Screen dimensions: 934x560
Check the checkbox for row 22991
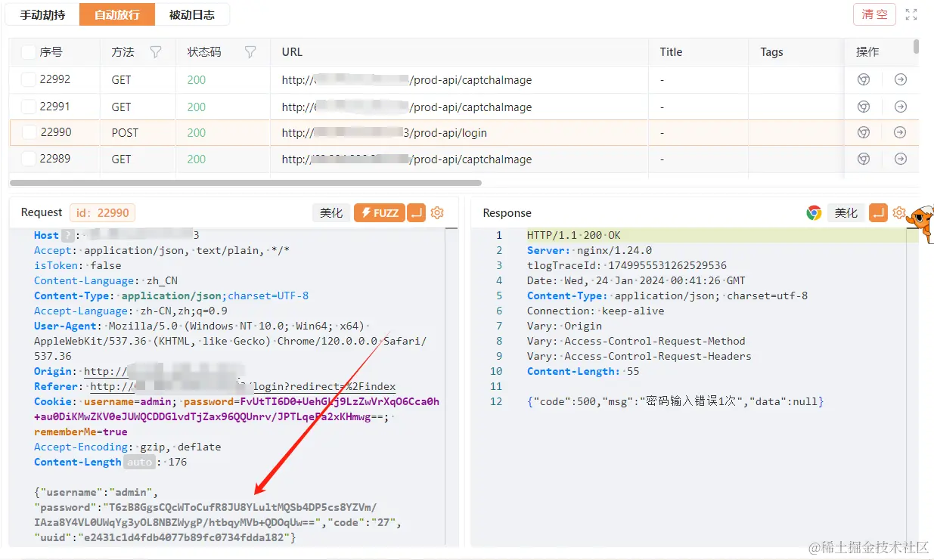[28, 107]
